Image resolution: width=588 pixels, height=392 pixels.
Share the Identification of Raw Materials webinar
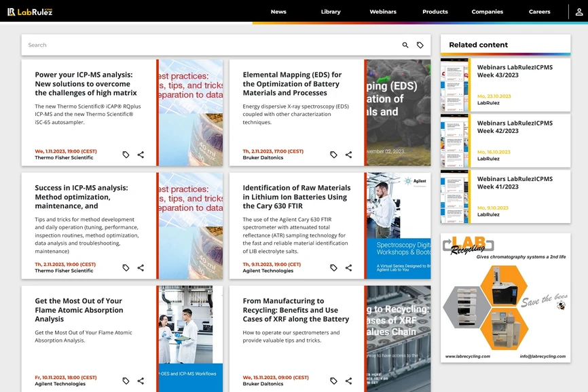pyautogui.click(x=349, y=268)
